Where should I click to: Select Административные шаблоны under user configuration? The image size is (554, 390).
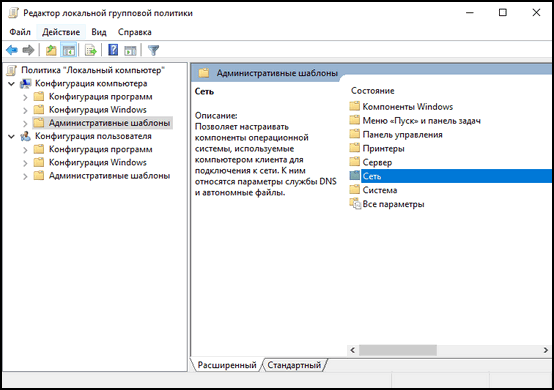click(109, 176)
